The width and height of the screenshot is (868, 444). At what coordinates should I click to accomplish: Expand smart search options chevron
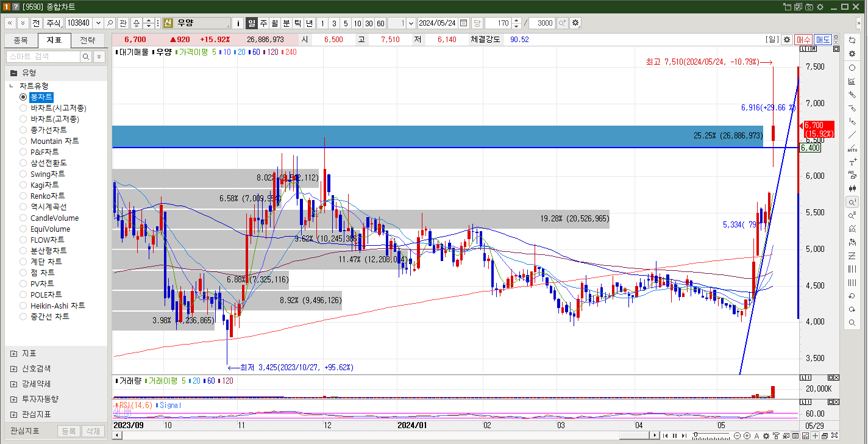(99, 56)
